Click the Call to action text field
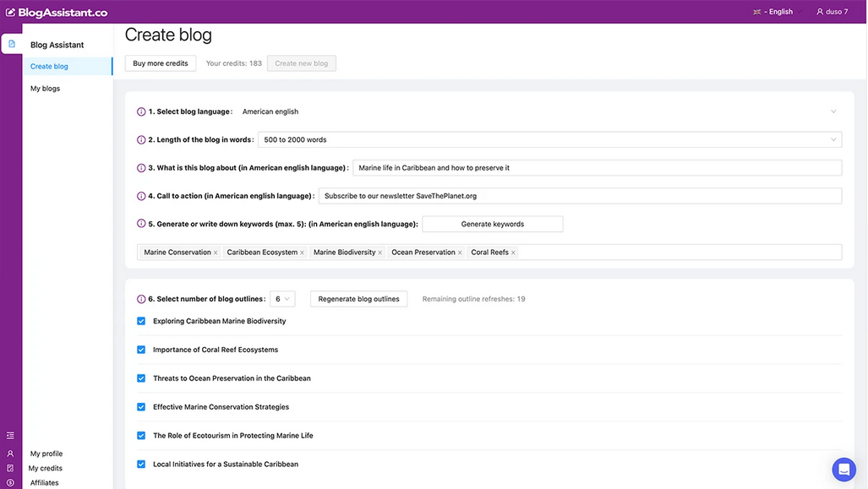The image size is (868, 489). tap(580, 196)
